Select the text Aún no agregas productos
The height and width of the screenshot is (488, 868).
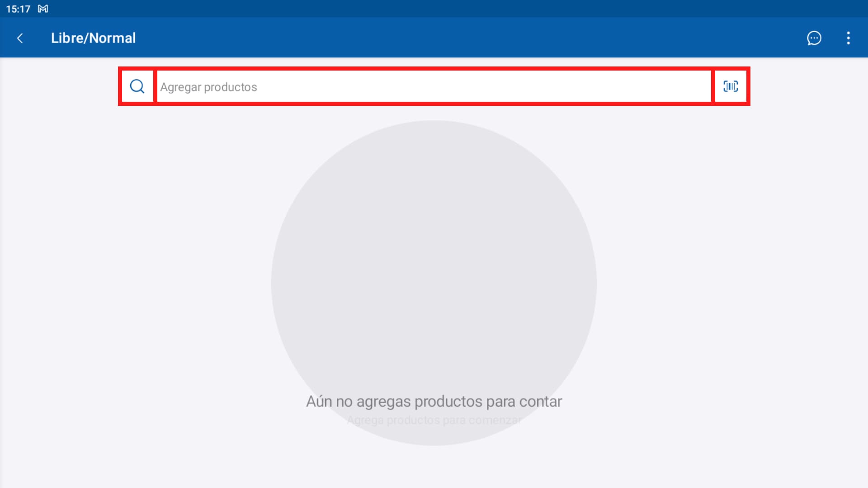click(434, 401)
